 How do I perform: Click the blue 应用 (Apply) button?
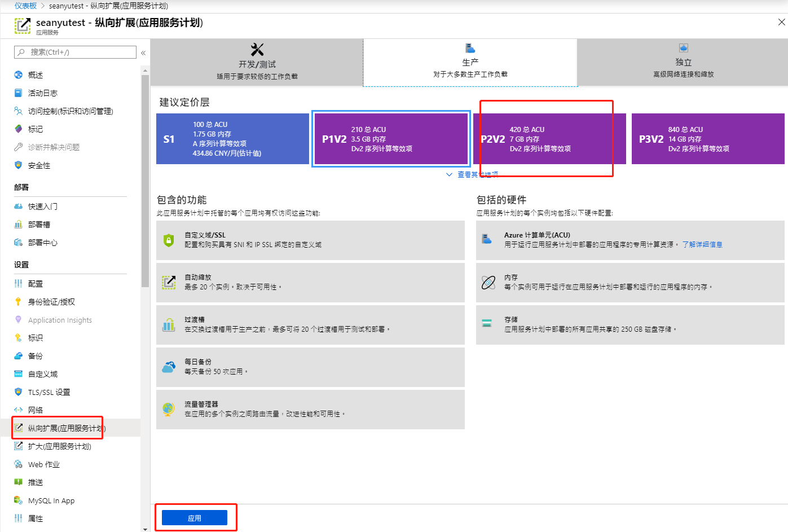pos(196,517)
